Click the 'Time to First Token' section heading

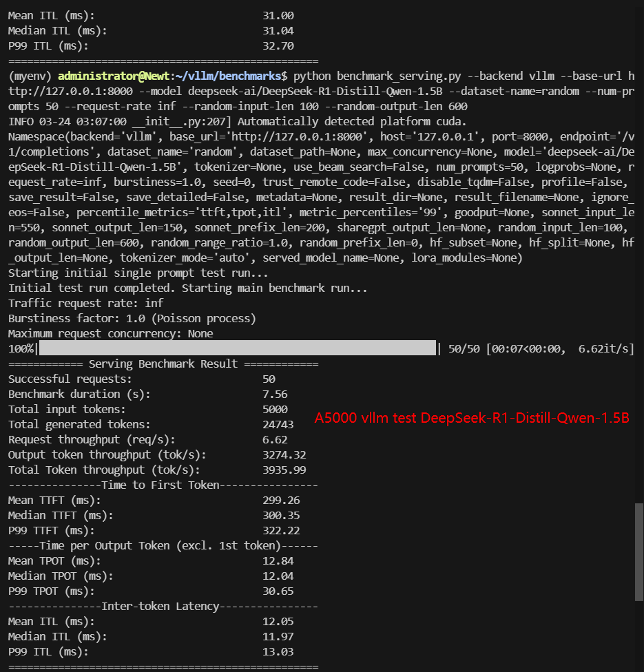160,485
